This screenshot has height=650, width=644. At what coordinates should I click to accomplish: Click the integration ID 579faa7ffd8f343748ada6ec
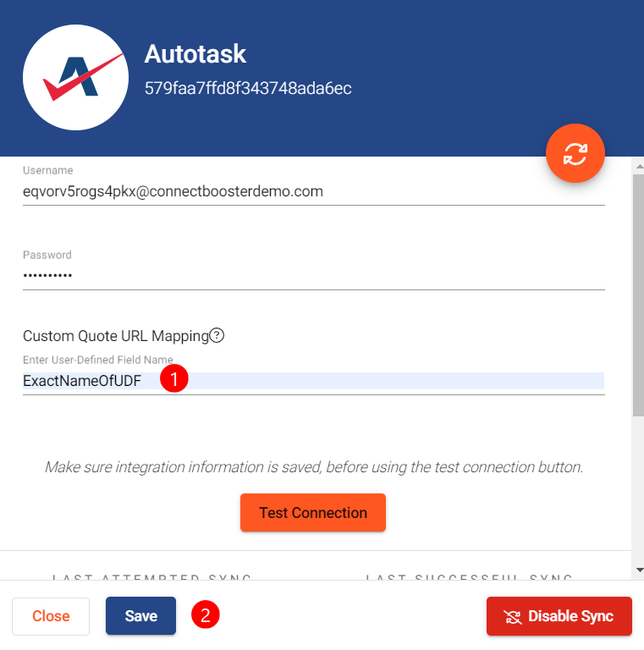[248, 88]
